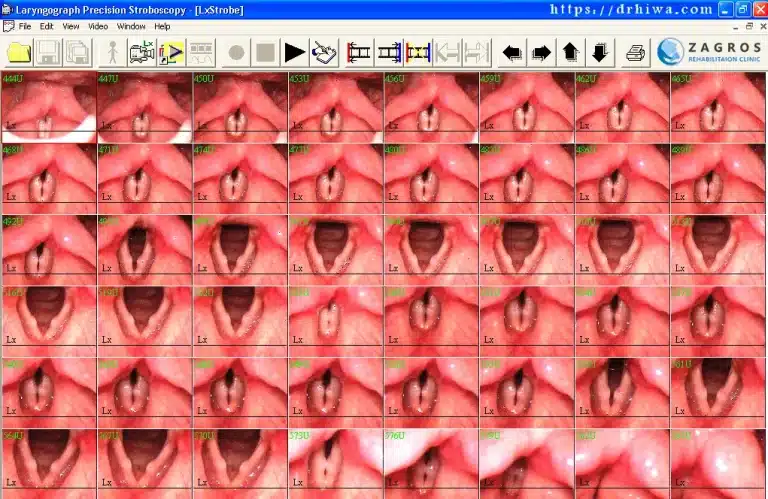Viewport: 768px width, 499px height.
Task: Select frame thumbnail 561U
Action: [718, 393]
